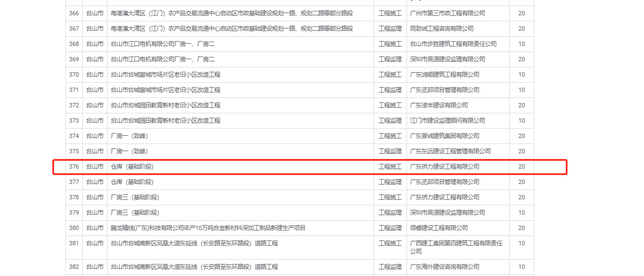The width and height of the screenshot is (644, 276).
Task: Click 腾龙精线(广东)科技有限公司 project name
Action: point(208,228)
